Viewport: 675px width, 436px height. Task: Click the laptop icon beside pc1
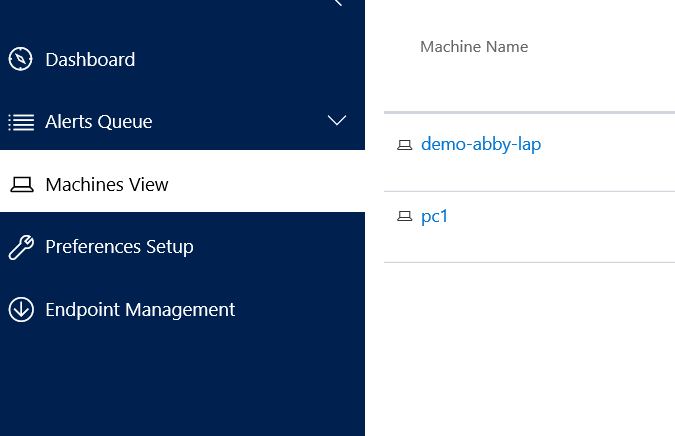pos(404,217)
